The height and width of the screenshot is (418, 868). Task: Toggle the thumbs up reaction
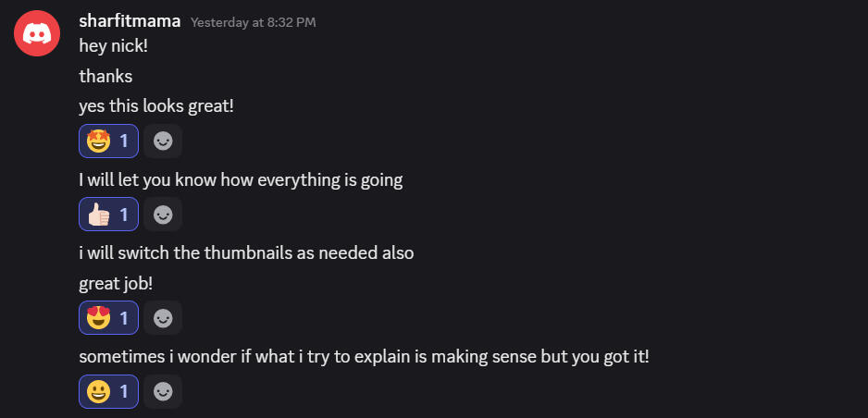tap(108, 215)
